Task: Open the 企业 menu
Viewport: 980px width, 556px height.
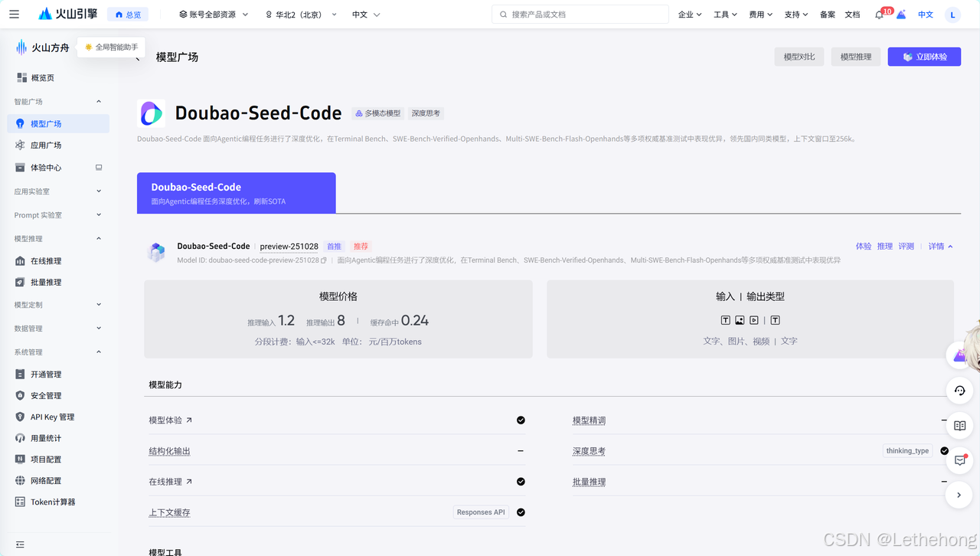Action: (690, 15)
